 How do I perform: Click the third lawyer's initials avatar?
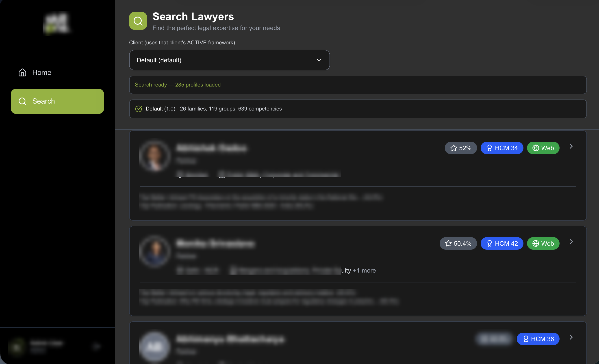[x=155, y=347]
